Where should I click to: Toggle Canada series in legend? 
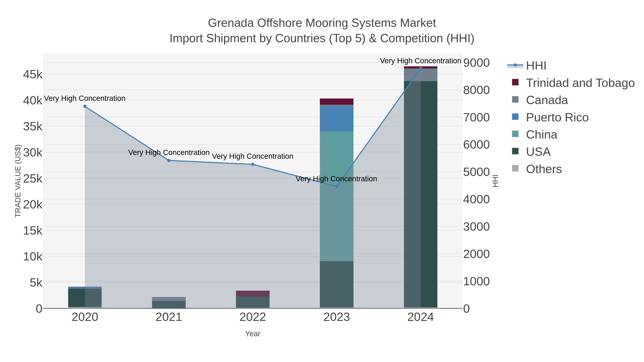pos(540,100)
